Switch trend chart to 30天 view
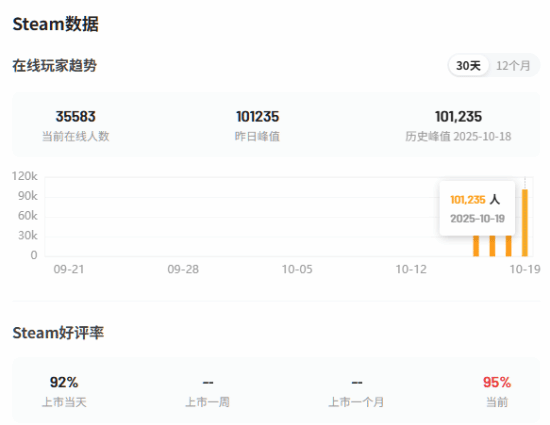Viewport: 550px width, 425px height. coord(468,66)
